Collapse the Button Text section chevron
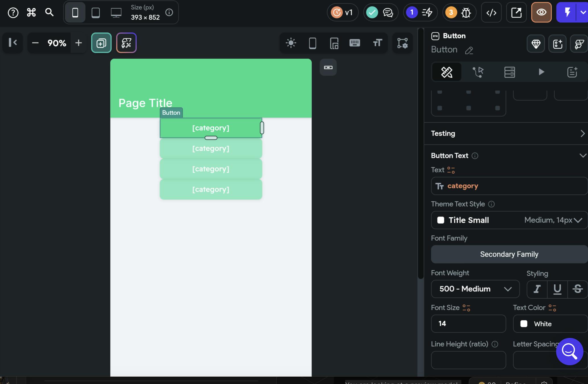 click(x=583, y=155)
